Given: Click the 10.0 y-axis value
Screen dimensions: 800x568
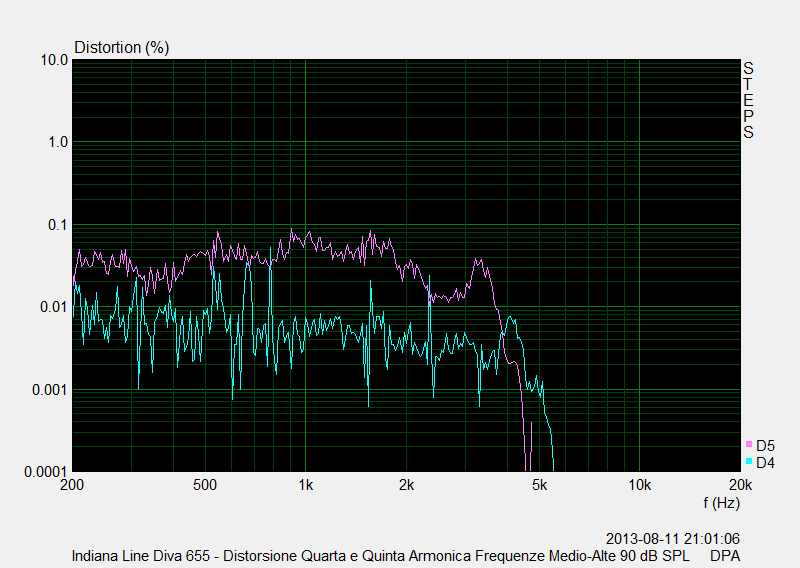Looking at the screenshot, I should [54, 60].
